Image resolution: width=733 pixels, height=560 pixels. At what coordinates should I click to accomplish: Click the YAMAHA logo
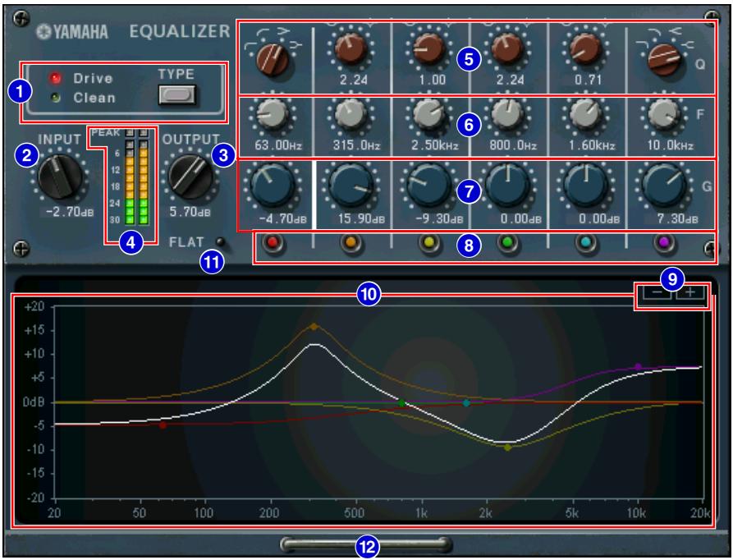[73, 32]
